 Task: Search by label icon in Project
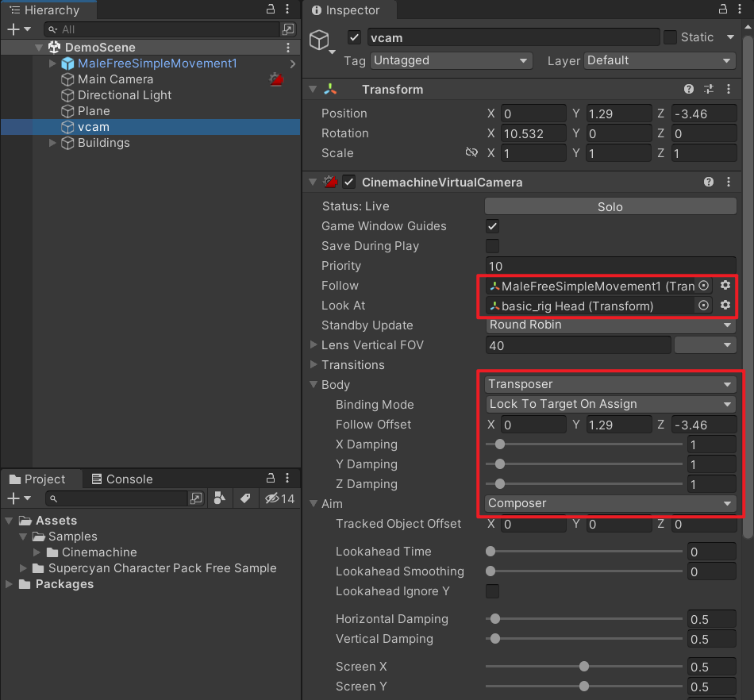click(245, 498)
